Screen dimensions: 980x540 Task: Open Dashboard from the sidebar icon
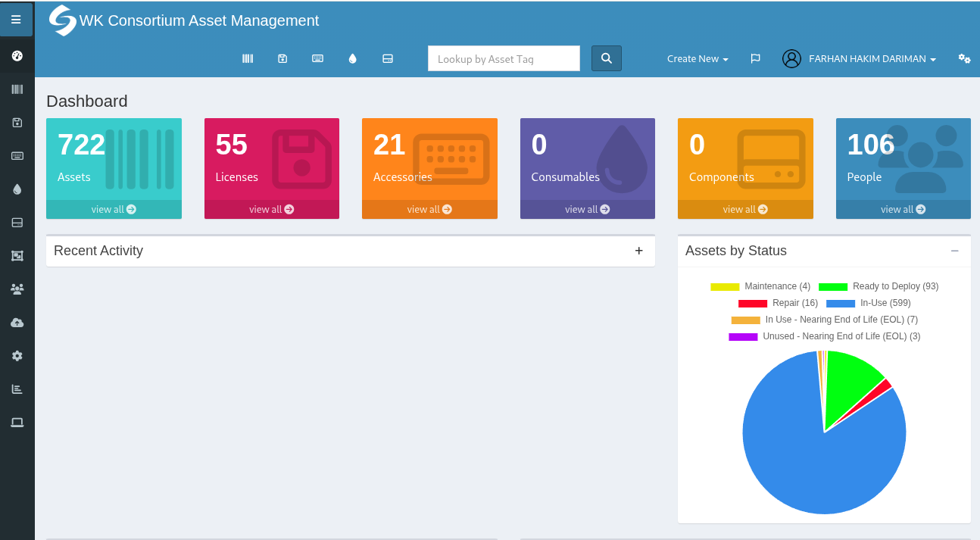point(17,56)
